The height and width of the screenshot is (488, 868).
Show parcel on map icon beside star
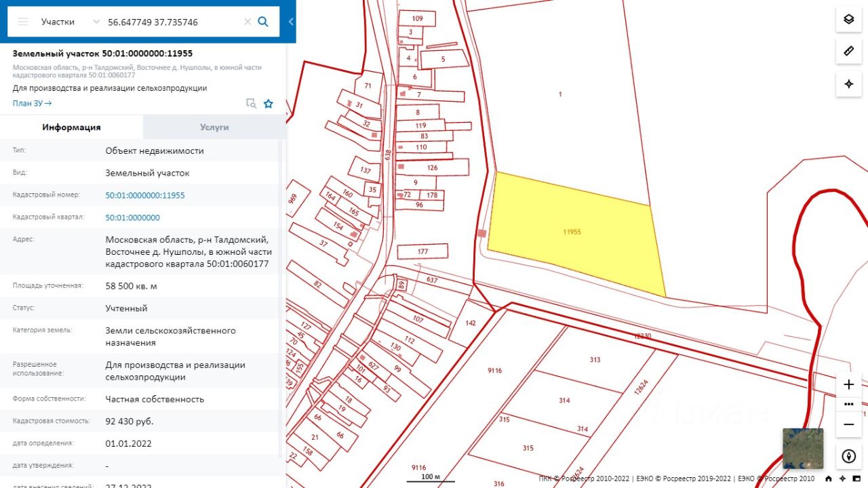(251, 104)
